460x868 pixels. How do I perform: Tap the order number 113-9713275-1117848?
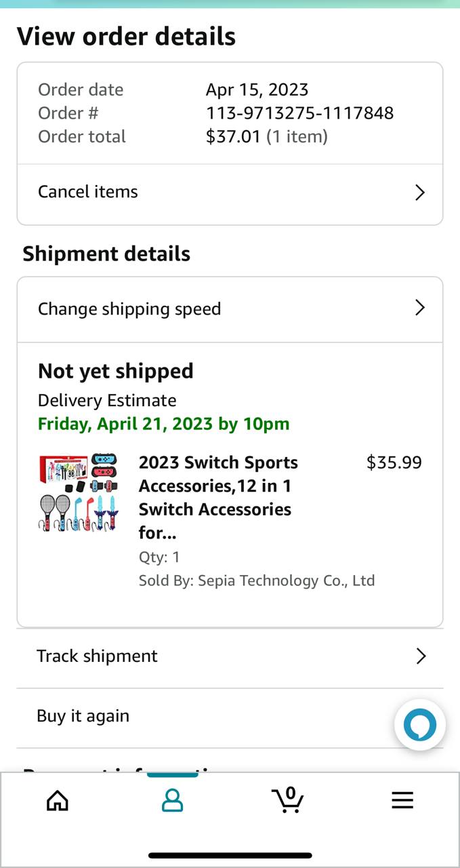coord(299,113)
